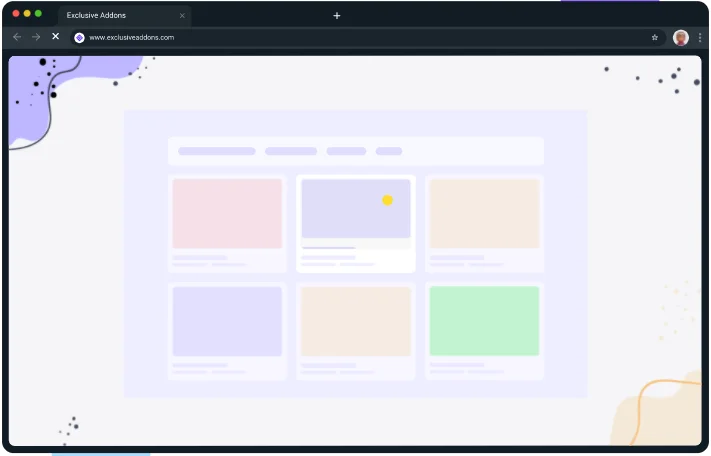This screenshot has height=456, width=711.
Task: Open the browser three-dot menu
Action: point(700,38)
